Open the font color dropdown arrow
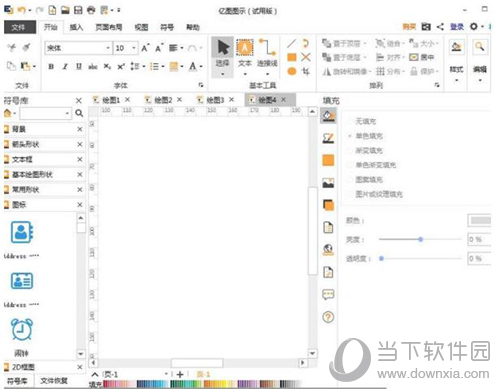The image size is (500, 392). pyautogui.click(x=201, y=67)
